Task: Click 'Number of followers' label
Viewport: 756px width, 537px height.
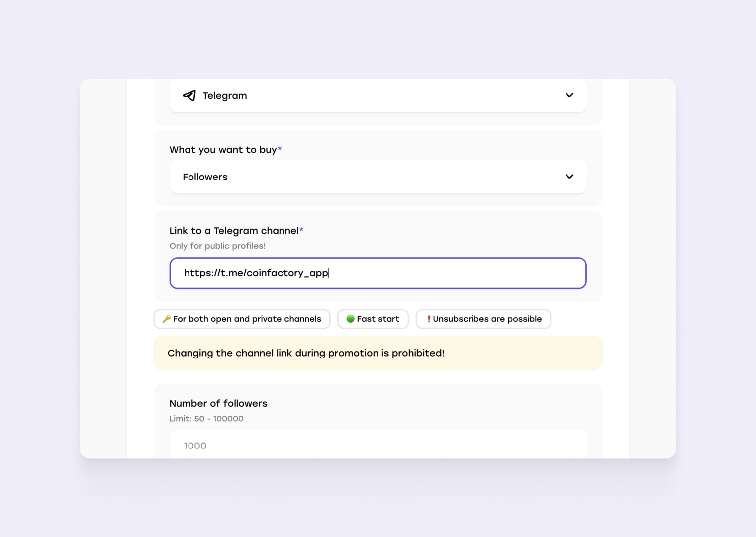Action: tap(218, 403)
